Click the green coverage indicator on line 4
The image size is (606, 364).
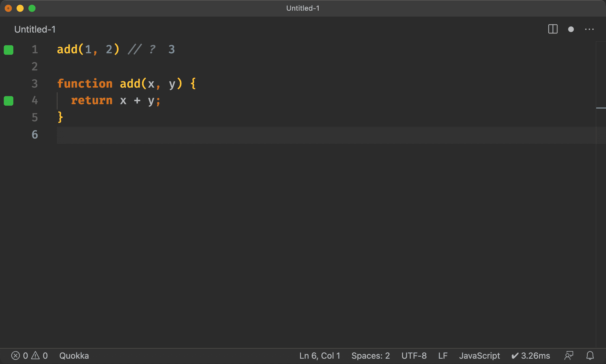click(x=9, y=101)
